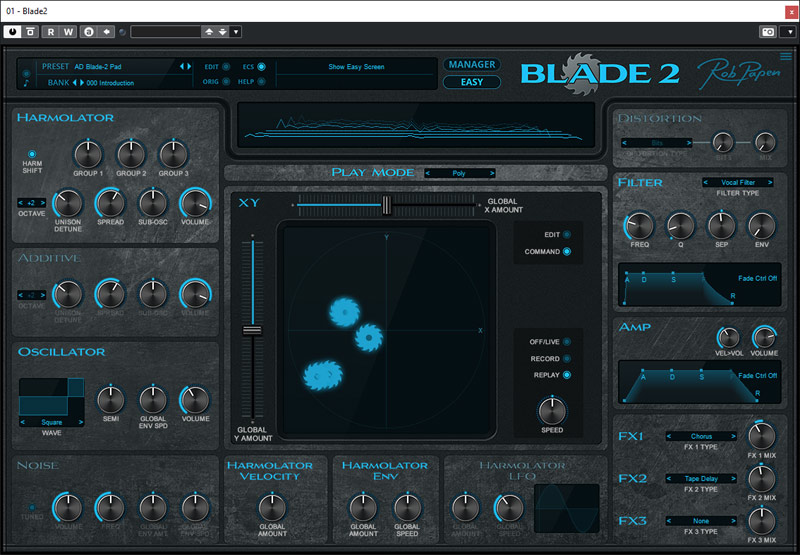This screenshot has width=800, height=555.
Task: Click the Noise VOLUME knob
Action: (x=67, y=507)
